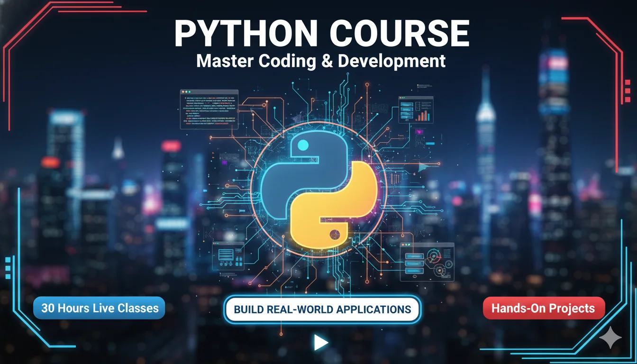Viewport: 637px width, 364px height.
Task: Select the PYTHON COURSE title
Action: [x=323, y=32]
